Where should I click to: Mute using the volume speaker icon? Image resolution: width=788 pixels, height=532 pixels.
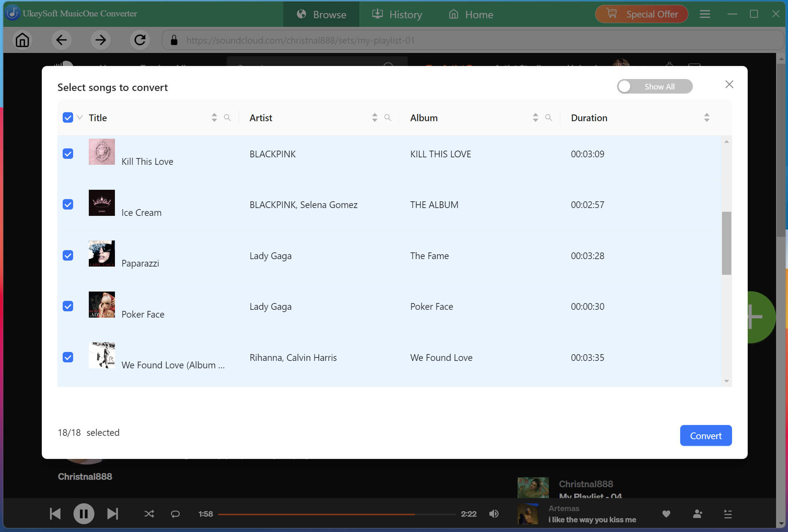494,514
